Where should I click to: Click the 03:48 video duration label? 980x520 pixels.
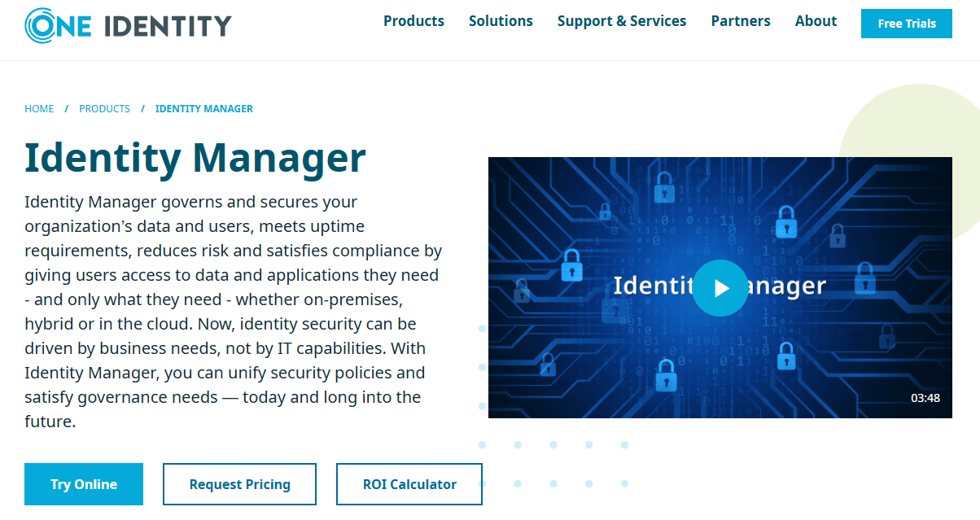925,398
